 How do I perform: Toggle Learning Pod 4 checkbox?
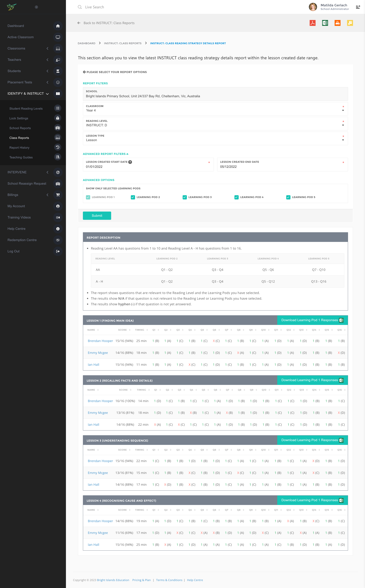236,197
